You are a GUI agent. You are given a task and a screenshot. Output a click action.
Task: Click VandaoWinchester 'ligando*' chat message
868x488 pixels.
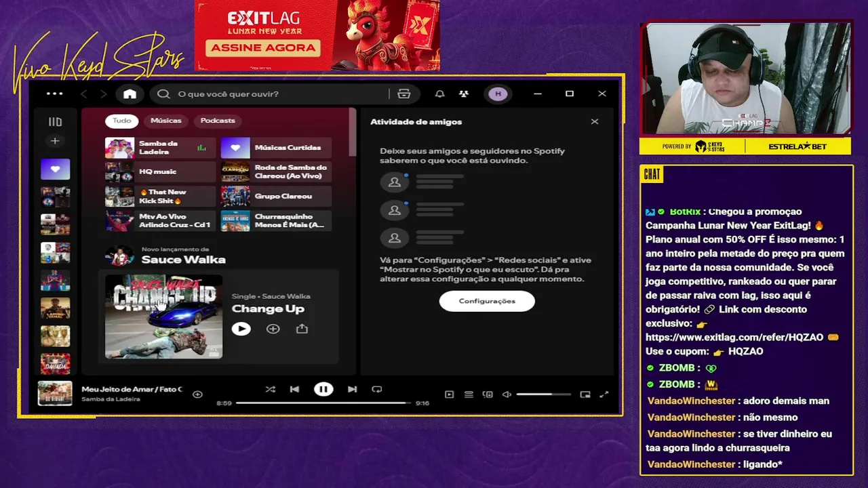762,464
